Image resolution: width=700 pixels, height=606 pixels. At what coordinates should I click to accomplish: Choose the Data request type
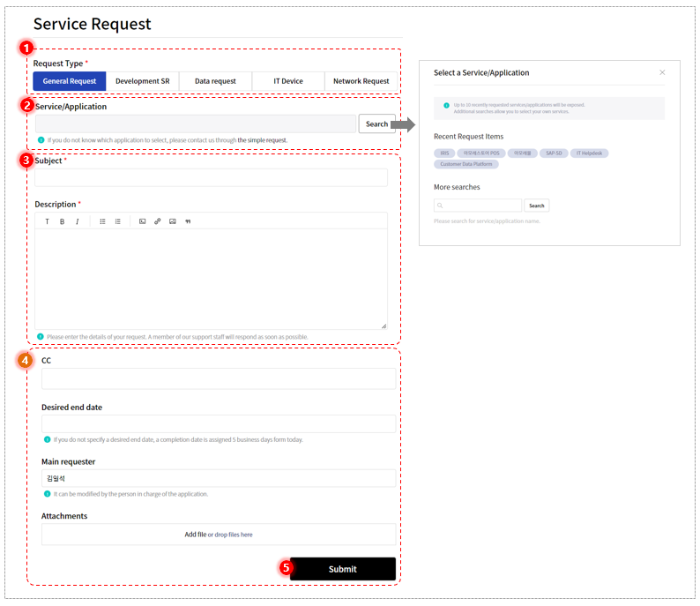click(215, 81)
